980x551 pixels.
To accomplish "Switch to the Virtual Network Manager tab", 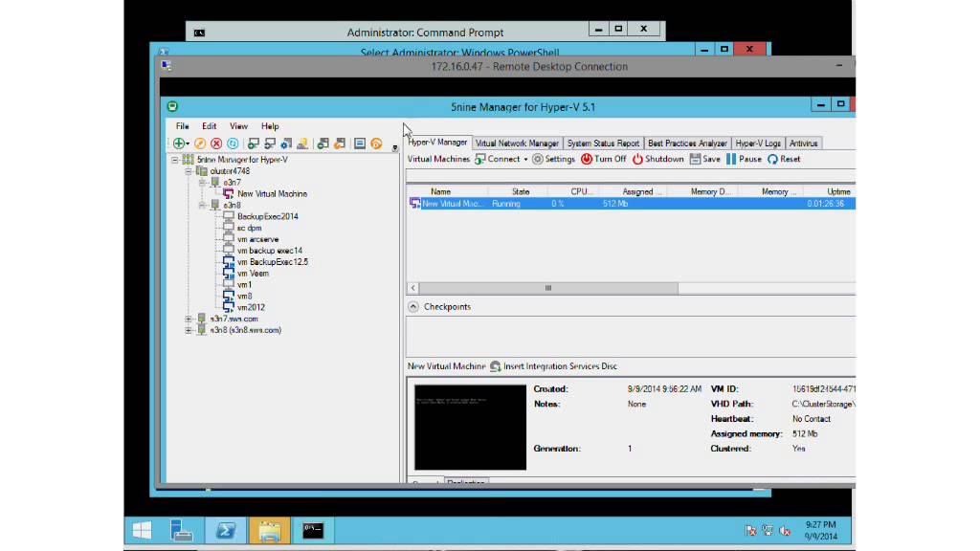I will pyautogui.click(x=517, y=142).
